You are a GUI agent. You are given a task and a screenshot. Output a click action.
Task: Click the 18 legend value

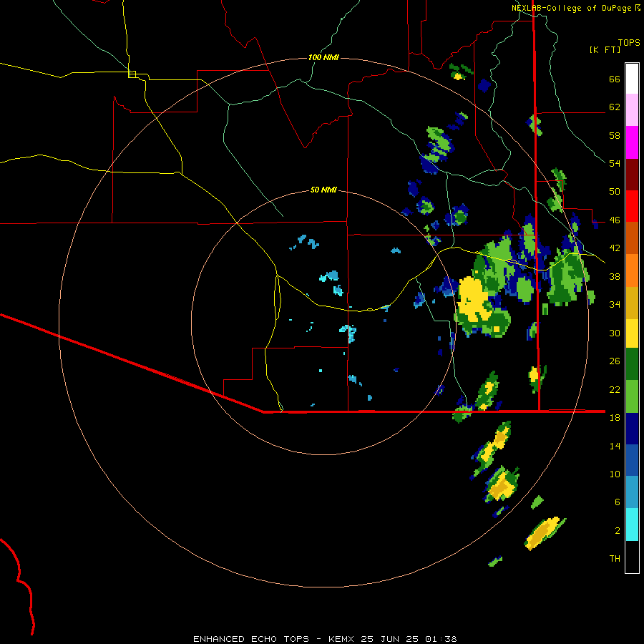615,418
